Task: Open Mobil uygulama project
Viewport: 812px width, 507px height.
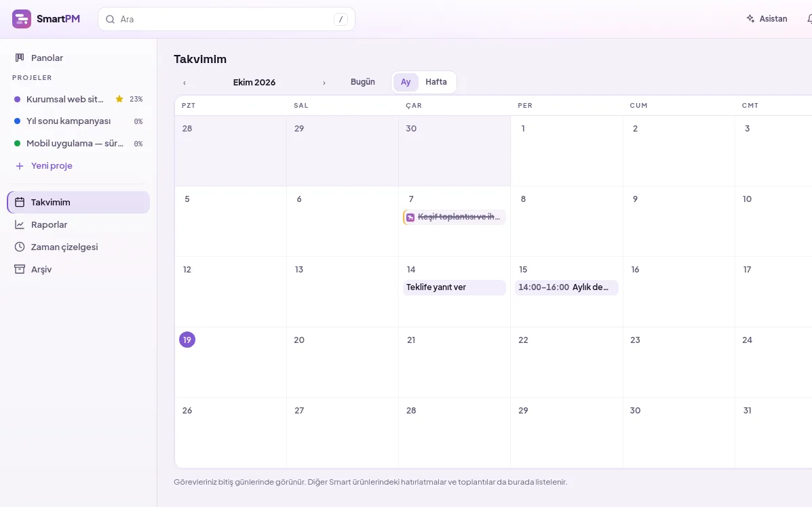Action: click(x=75, y=143)
